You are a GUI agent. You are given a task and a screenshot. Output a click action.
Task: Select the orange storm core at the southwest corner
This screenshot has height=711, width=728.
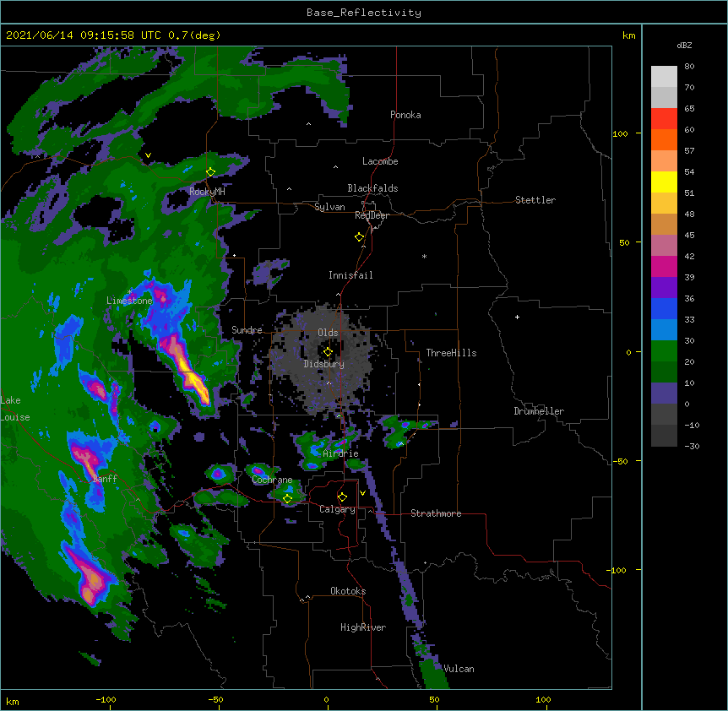point(93,583)
